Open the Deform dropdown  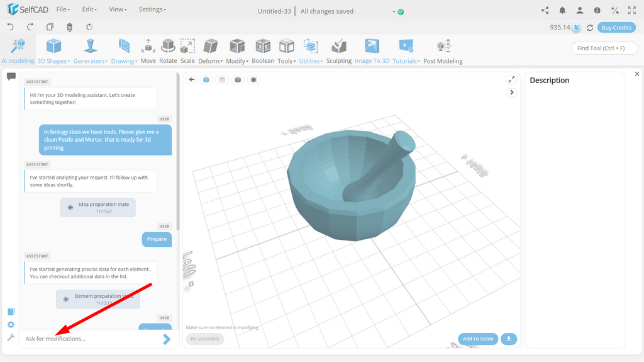coord(210,51)
